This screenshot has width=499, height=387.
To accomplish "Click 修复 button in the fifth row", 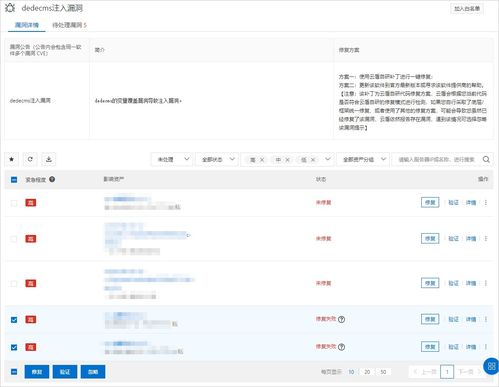I will [430, 347].
